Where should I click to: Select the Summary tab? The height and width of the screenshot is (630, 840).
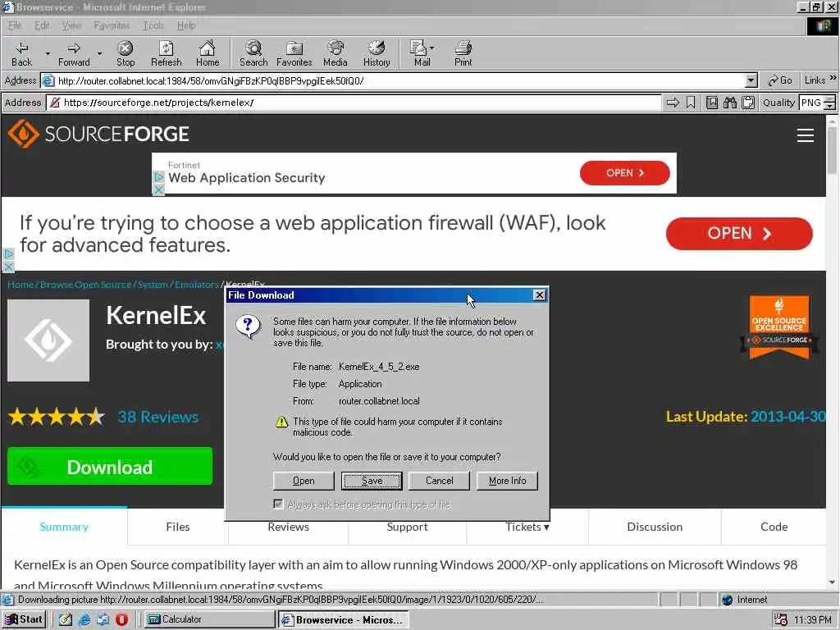point(64,527)
